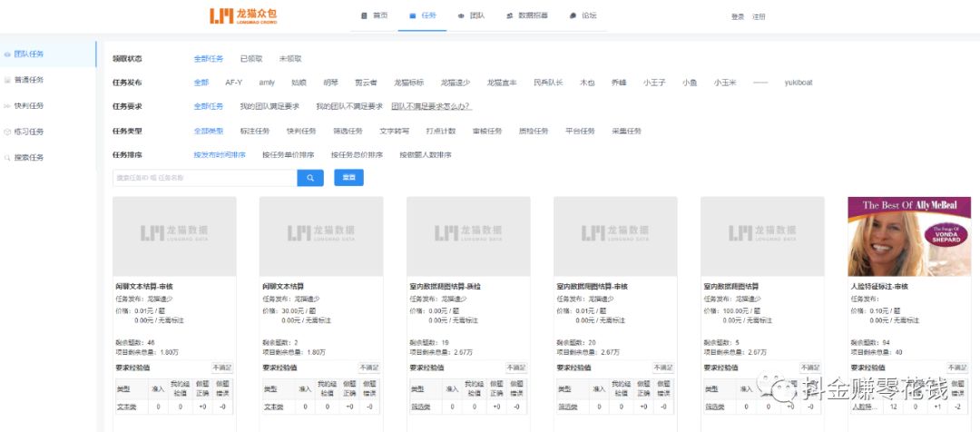The height and width of the screenshot is (432, 980).
Task: Click 不满足 on the 100.00元 室内数据截图结算 card
Action: click(810, 368)
